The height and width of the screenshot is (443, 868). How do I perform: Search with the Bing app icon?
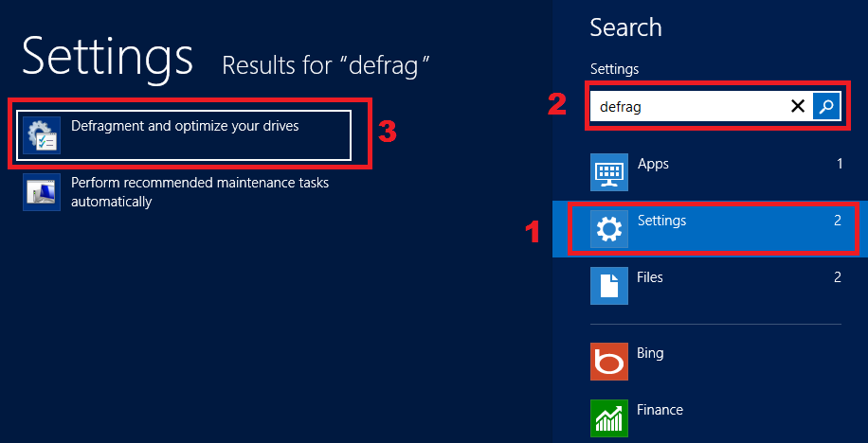click(x=609, y=362)
